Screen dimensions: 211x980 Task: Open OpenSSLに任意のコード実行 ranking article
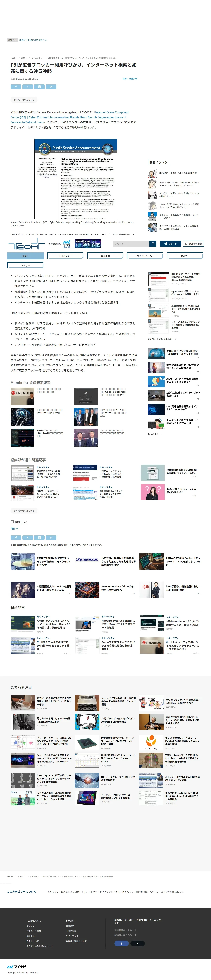(186, 293)
